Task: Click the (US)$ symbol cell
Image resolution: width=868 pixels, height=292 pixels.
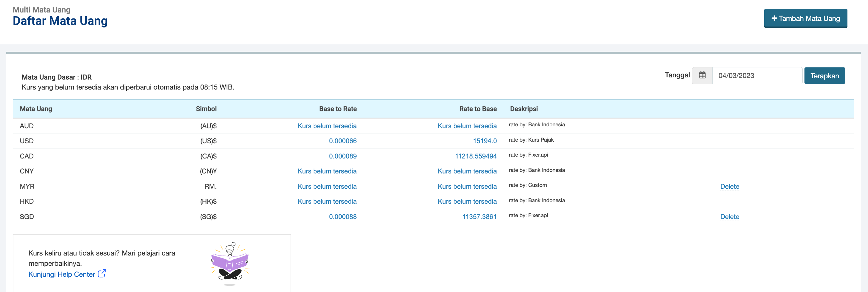Action: tap(208, 141)
